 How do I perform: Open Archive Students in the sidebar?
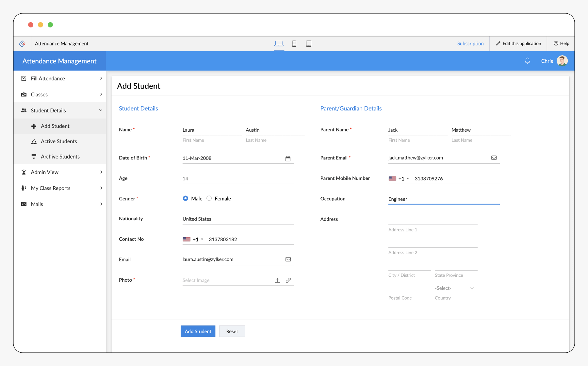[60, 157]
